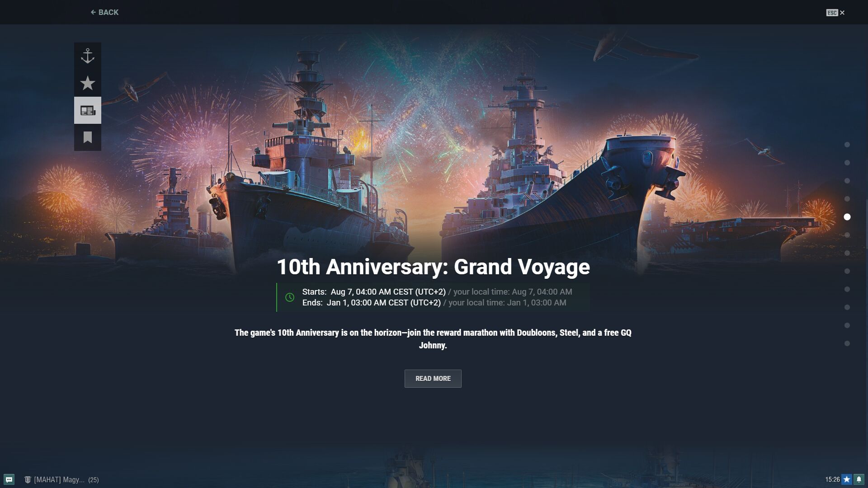This screenshot has height=488, width=868.
Task: Jump to the last page indicator dot
Action: coord(847,343)
